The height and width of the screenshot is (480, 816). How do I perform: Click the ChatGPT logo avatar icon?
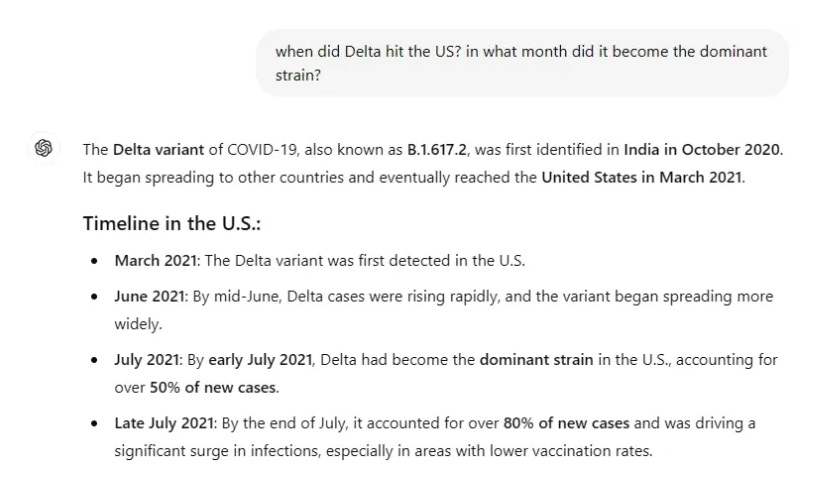pyautogui.click(x=43, y=149)
